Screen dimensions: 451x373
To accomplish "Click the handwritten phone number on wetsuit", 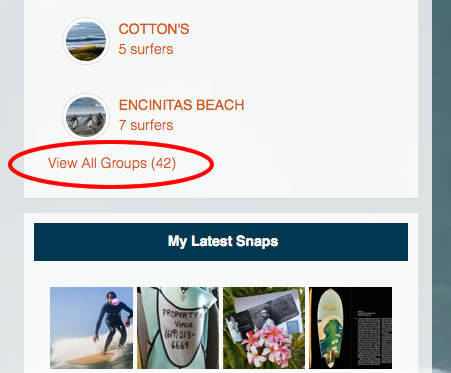I will point(180,337).
